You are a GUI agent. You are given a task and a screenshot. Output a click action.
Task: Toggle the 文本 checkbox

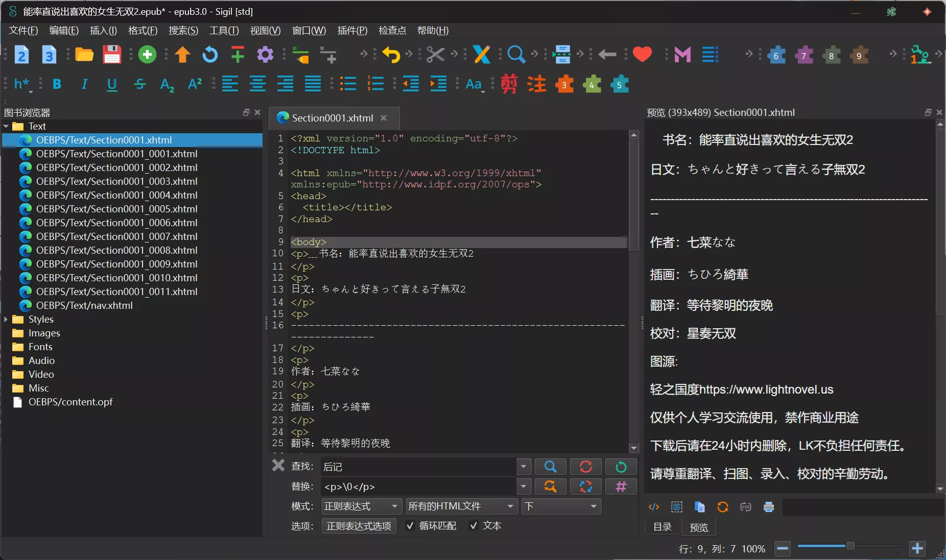coord(474,526)
